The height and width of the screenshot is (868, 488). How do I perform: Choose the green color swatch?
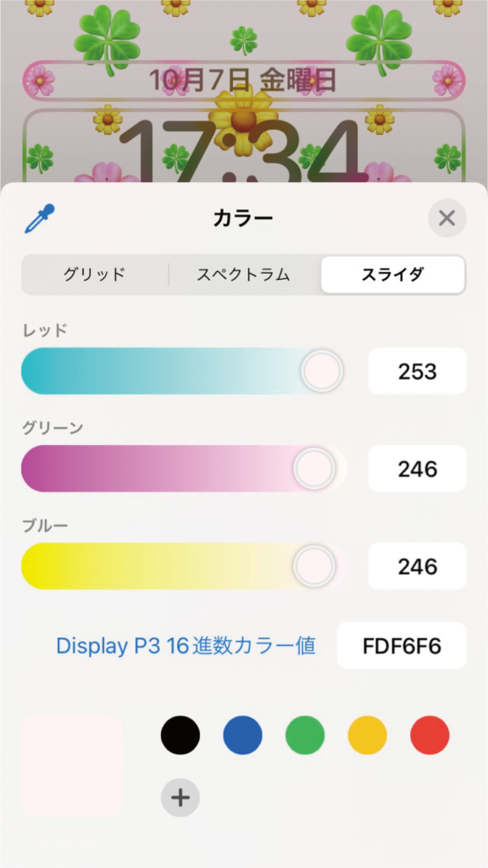(x=305, y=735)
